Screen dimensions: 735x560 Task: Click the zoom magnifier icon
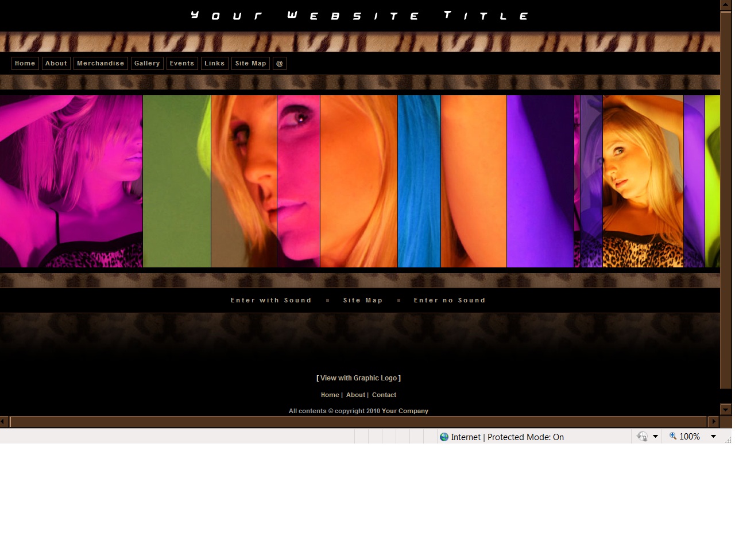click(673, 437)
